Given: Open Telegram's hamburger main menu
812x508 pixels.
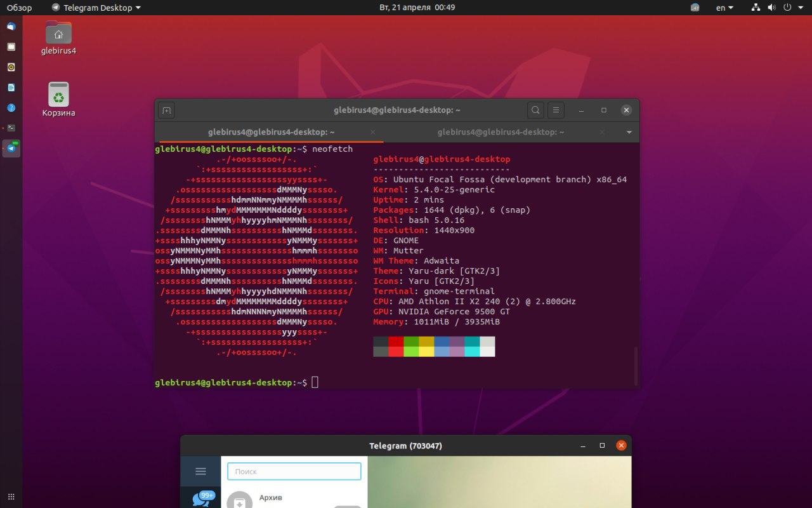Looking at the screenshot, I should [200, 471].
